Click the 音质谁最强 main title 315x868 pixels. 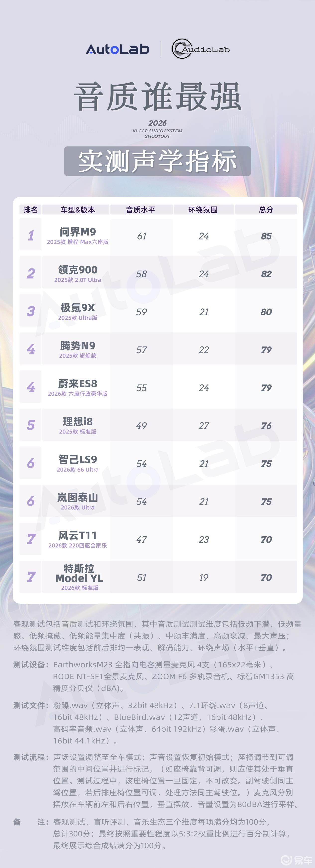point(157,97)
